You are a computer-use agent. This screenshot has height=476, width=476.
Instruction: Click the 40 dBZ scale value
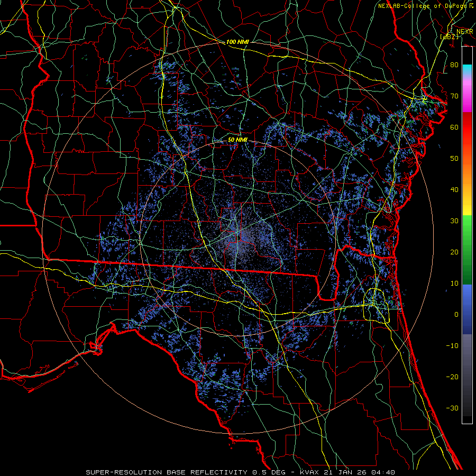coord(454,190)
